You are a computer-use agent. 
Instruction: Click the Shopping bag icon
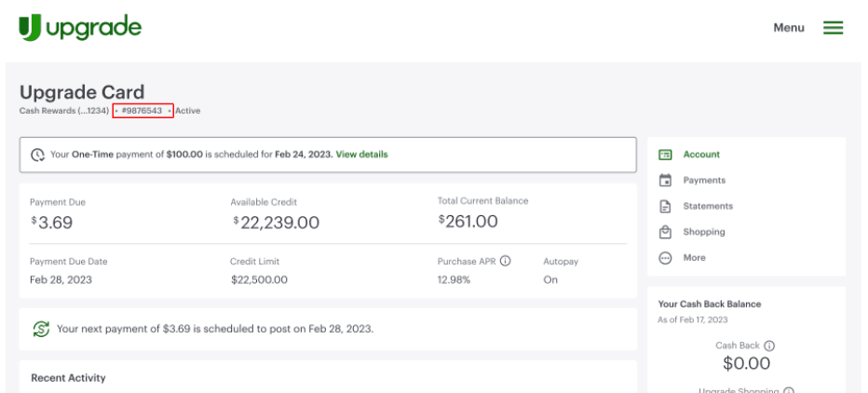click(x=665, y=232)
